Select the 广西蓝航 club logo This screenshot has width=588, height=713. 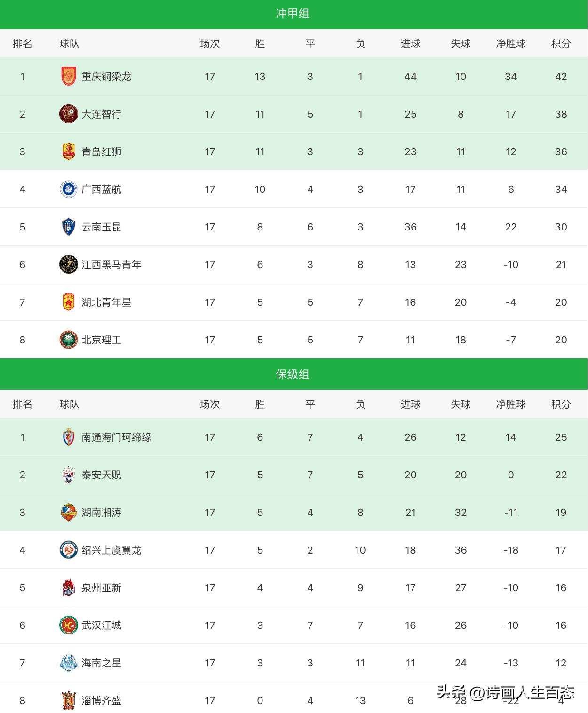[69, 190]
